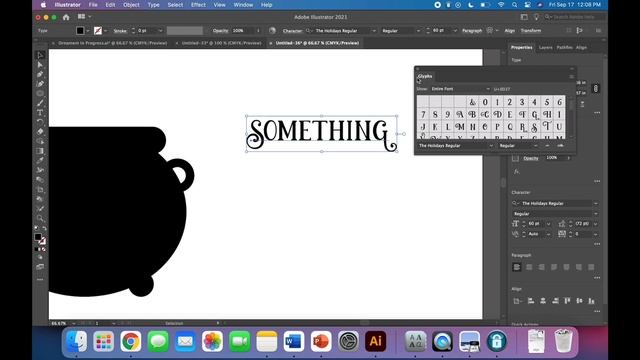Swap fill and stroke arrows
The height and width of the screenshot is (360, 640).
[x=44, y=228]
